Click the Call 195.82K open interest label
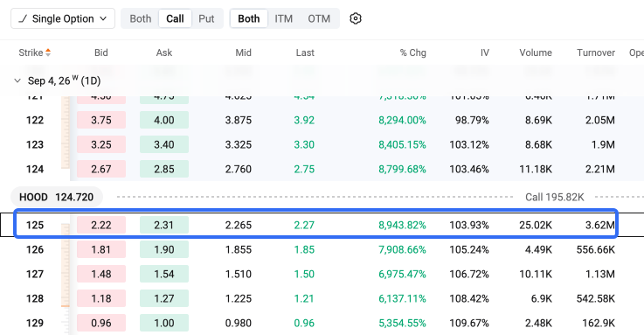This screenshot has width=644, height=335. [555, 197]
